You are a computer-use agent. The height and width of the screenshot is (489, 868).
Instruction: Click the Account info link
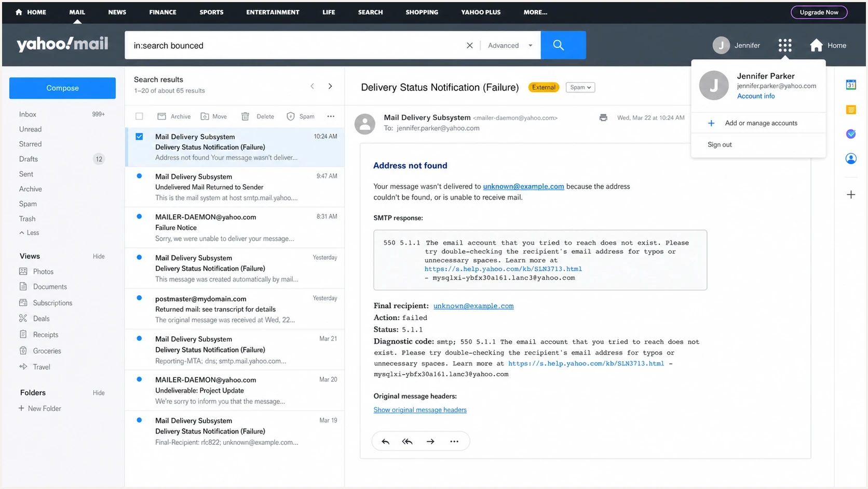point(756,96)
